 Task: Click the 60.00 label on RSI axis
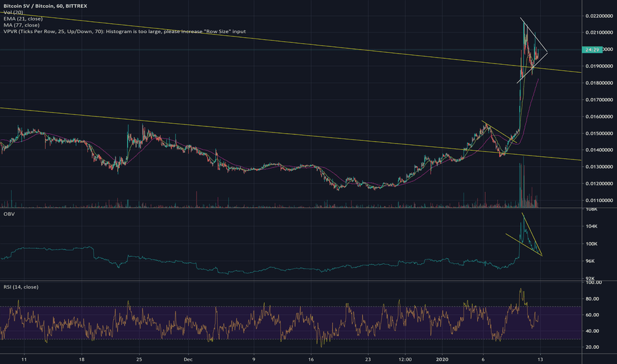pyautogui.click(x=593, y=315)
